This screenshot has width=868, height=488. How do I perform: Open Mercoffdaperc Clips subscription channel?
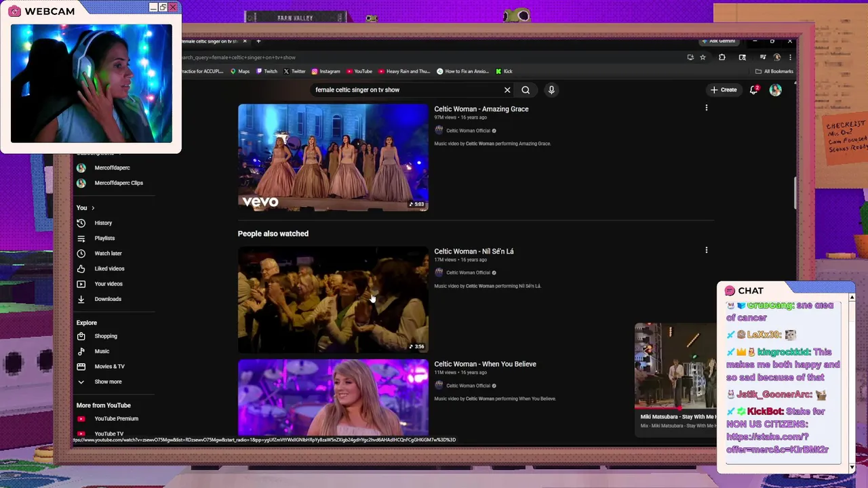click(x=119, y=183)
